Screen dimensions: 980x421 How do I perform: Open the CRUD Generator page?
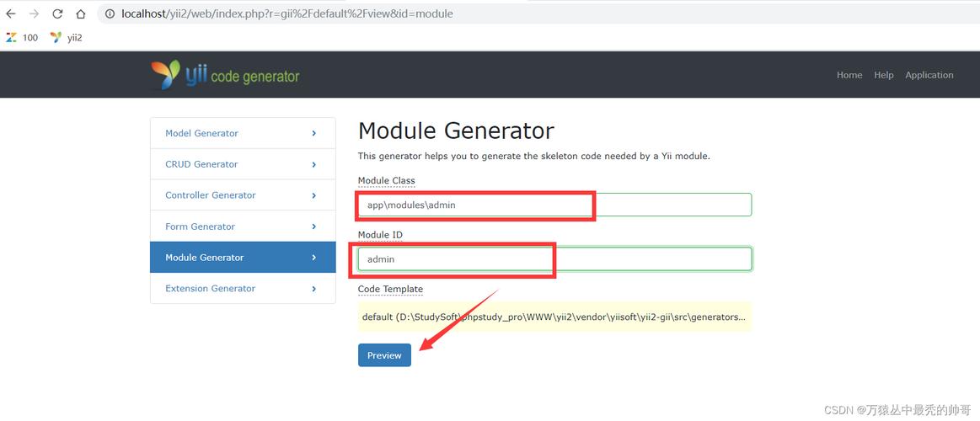point(244,164)
